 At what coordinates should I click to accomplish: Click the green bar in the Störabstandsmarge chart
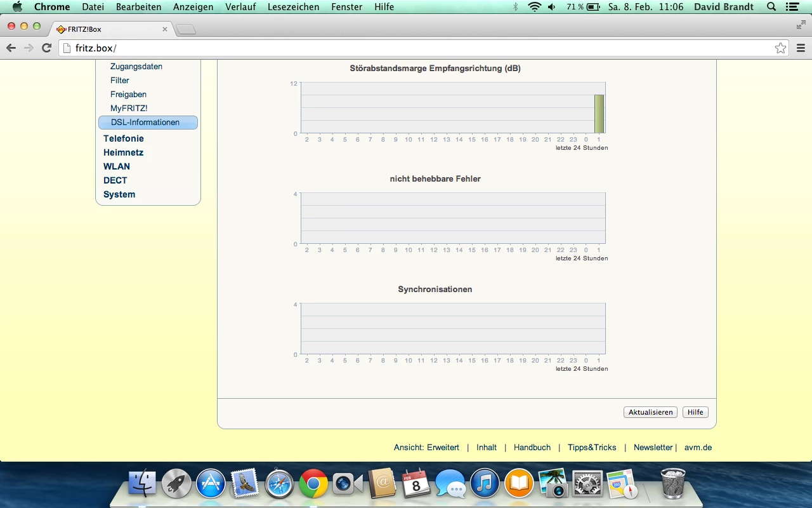click(x=599, y=114)
